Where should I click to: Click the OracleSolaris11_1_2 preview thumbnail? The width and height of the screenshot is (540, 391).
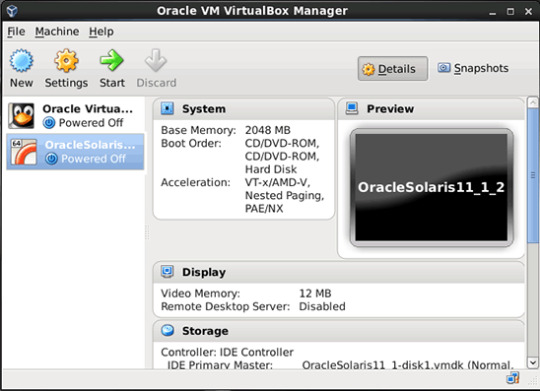(x=432, y=187)
